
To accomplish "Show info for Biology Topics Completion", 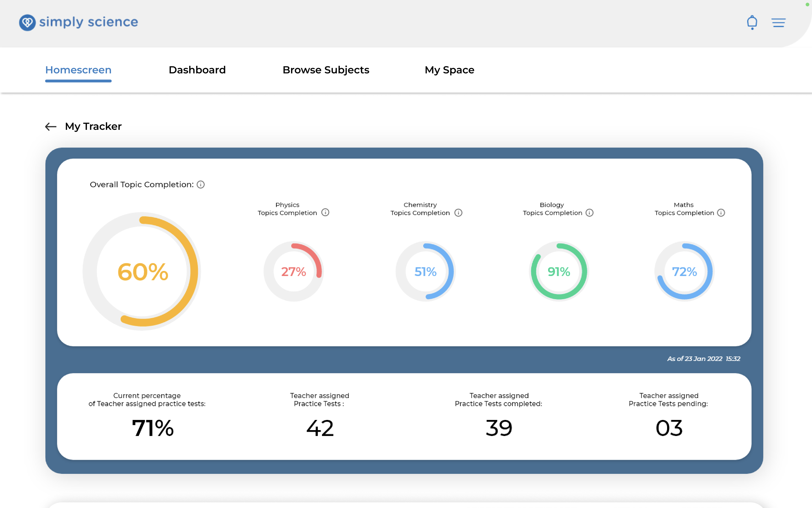I will 590,213.
